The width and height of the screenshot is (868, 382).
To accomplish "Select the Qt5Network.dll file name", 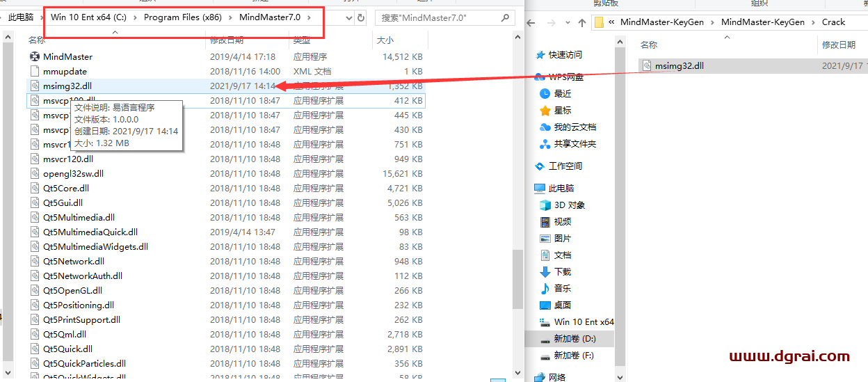I will [x=74, y=261].
